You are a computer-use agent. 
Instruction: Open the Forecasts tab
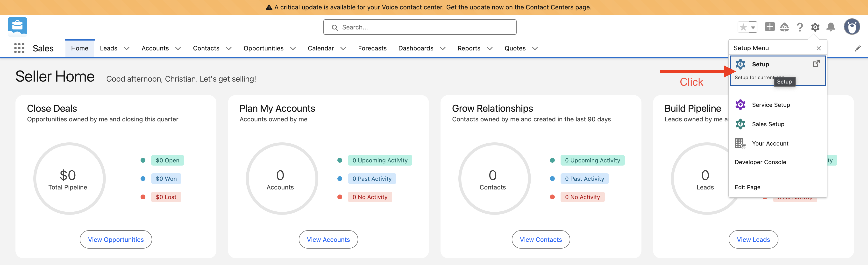372,48
